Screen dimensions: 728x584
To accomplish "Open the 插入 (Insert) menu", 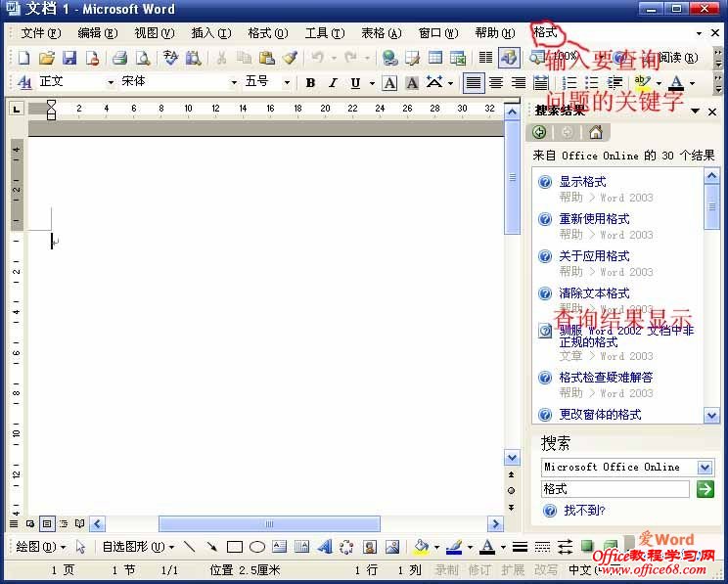I will pyautogui.click(x=209, y=33).
